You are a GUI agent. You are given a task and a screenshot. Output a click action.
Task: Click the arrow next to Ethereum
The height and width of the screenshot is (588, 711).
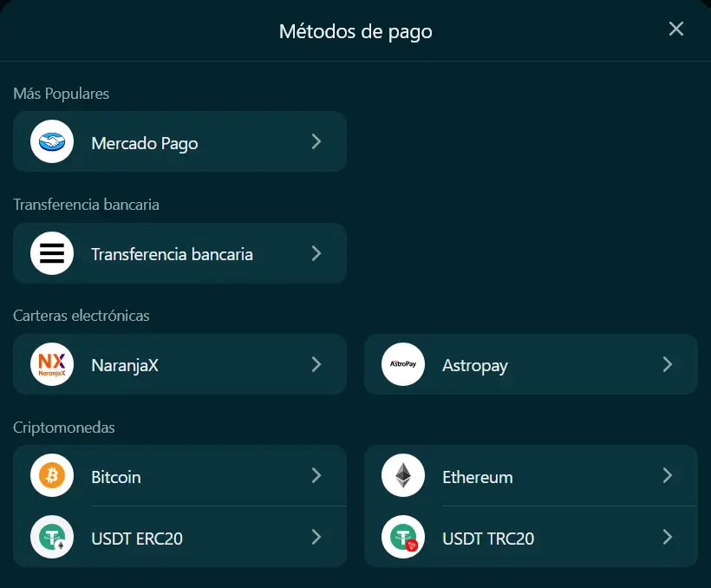(668, 475)
